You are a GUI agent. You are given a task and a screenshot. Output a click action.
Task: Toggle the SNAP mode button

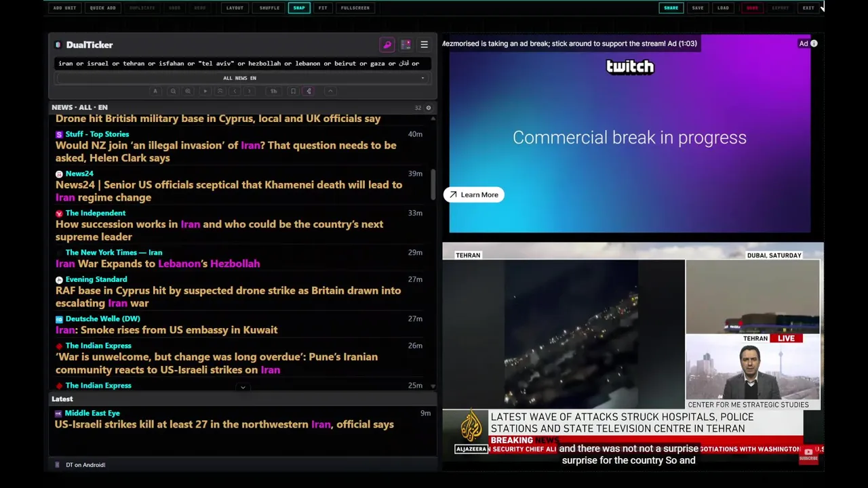(x=299, y=7)
